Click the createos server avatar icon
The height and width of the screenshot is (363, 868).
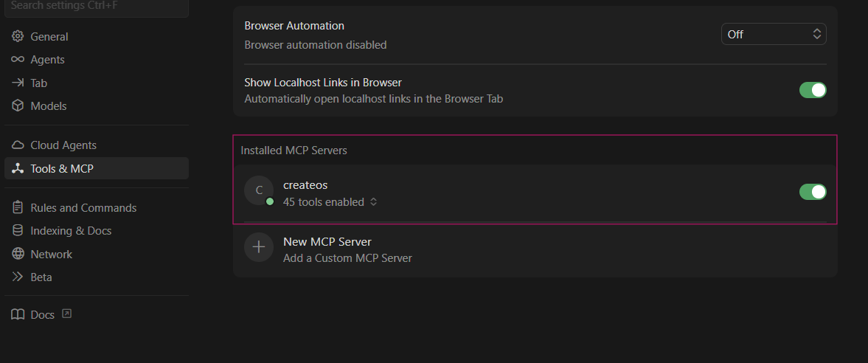point(259,190)
